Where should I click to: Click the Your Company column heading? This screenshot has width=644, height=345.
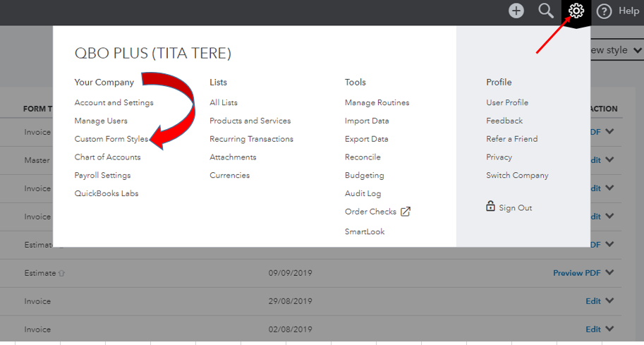(104, 82)
